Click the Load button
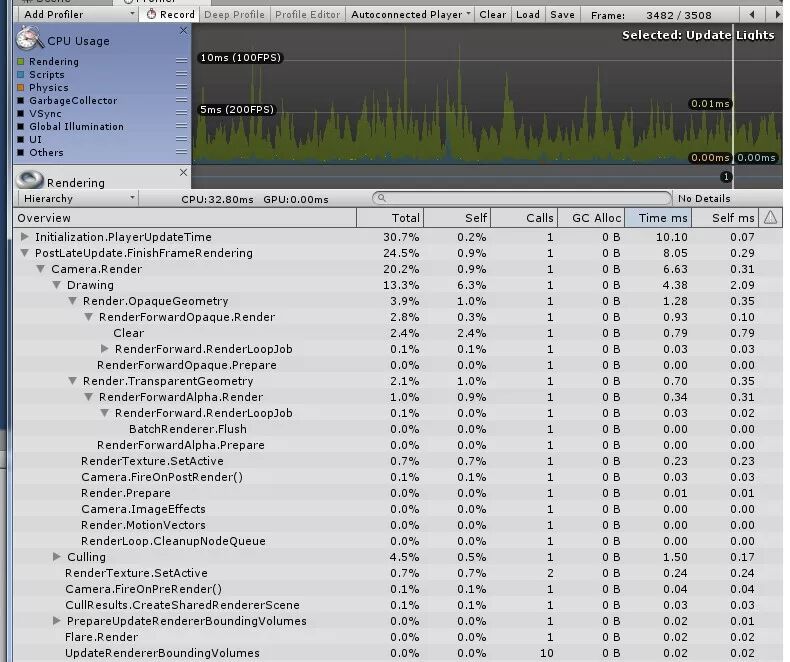This screenshot has width=790, height=662. (528, 15)
